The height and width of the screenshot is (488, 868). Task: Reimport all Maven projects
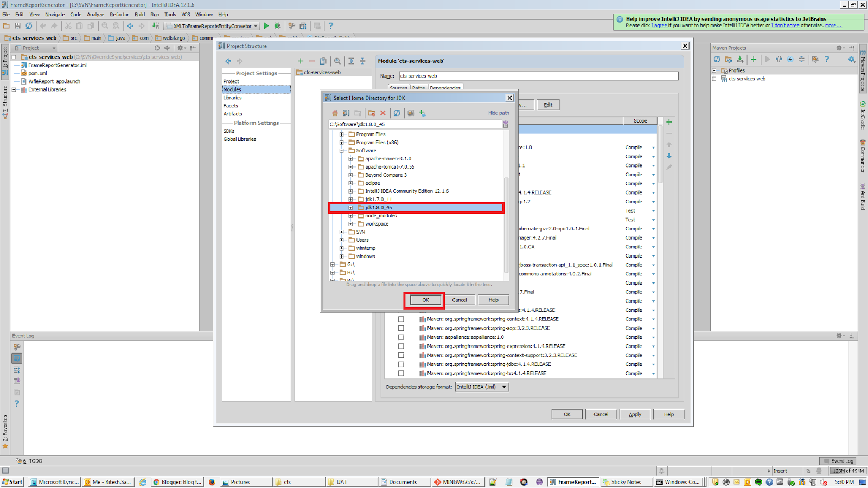coord(717,60)
